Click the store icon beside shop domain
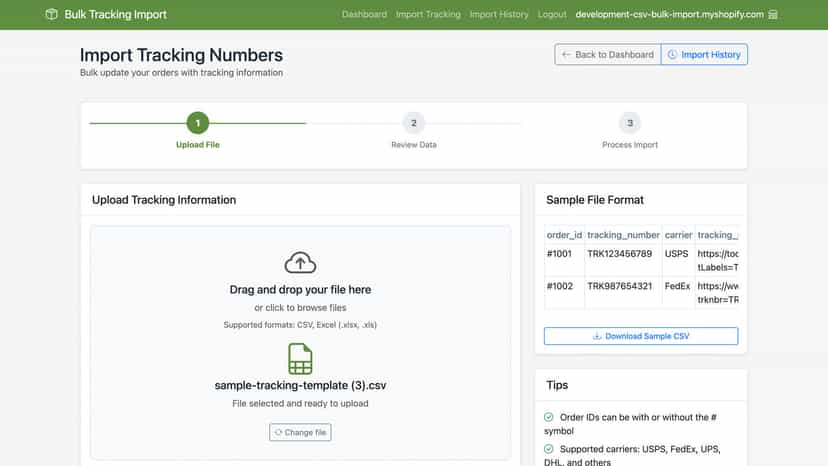The height and width of the screenshot is (466, 828). pyautogui.click(x=773, y=14)
